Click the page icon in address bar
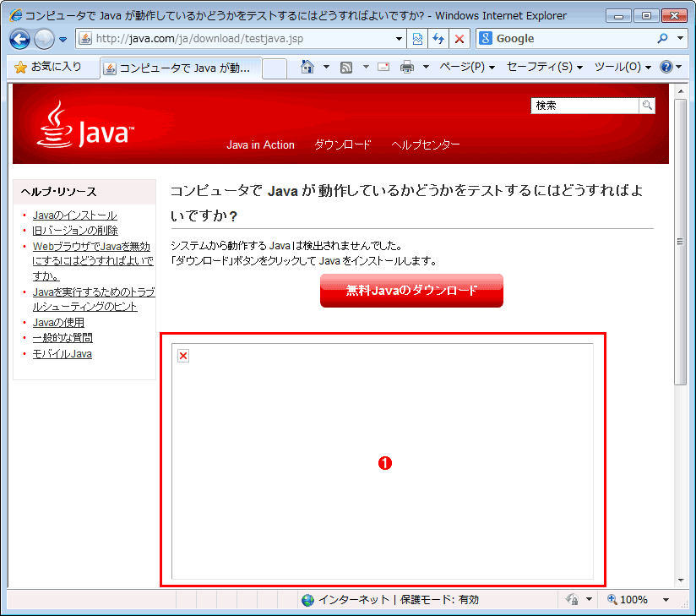 (85, 39)
